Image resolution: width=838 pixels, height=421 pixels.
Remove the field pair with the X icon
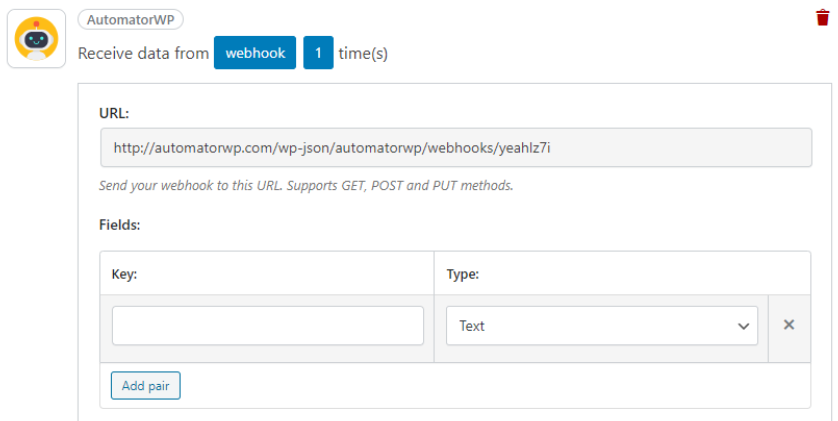click(789, 325)
